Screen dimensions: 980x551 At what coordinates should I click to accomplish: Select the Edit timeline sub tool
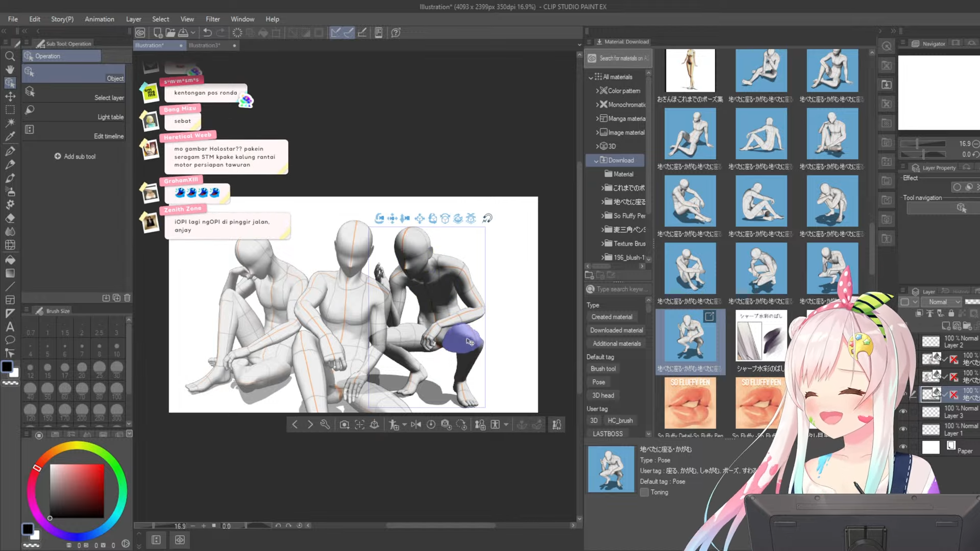[x=74, y=132]
